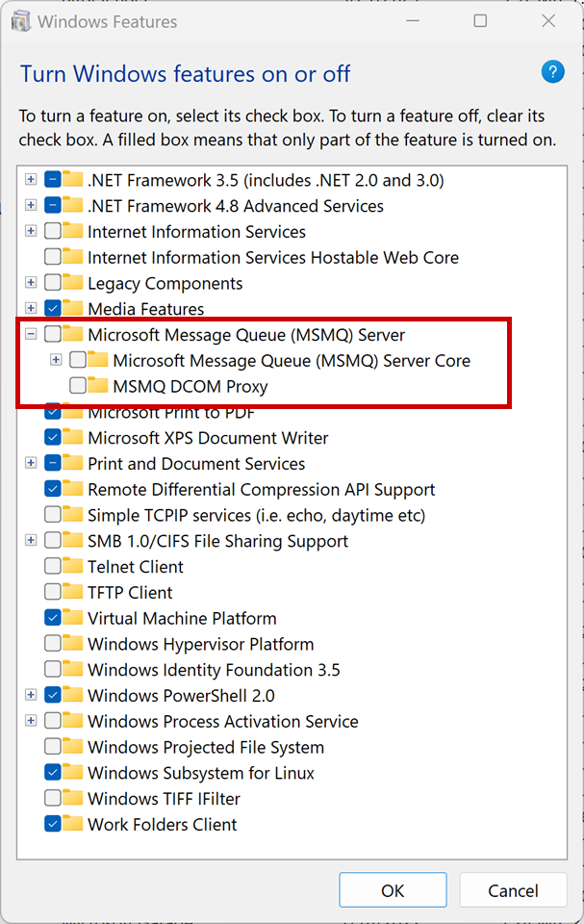The image size is (584, 924).
Task: Expand the Internet Information Services node
Action: point(31,231)
